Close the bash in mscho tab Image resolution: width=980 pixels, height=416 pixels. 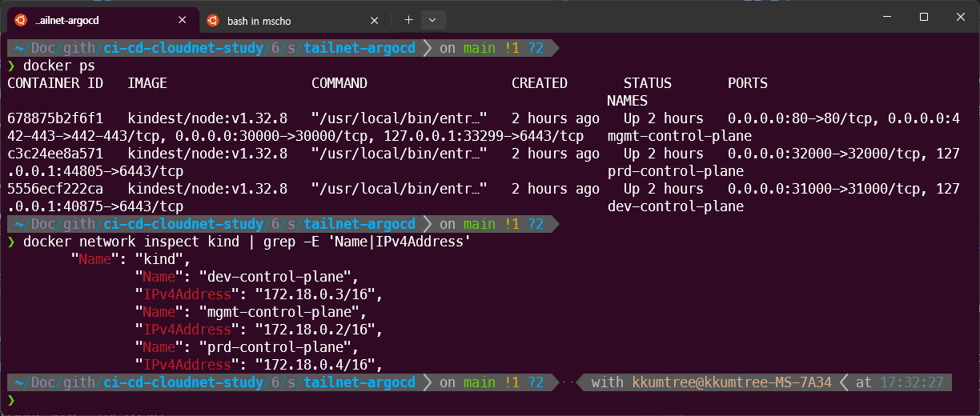374,20
